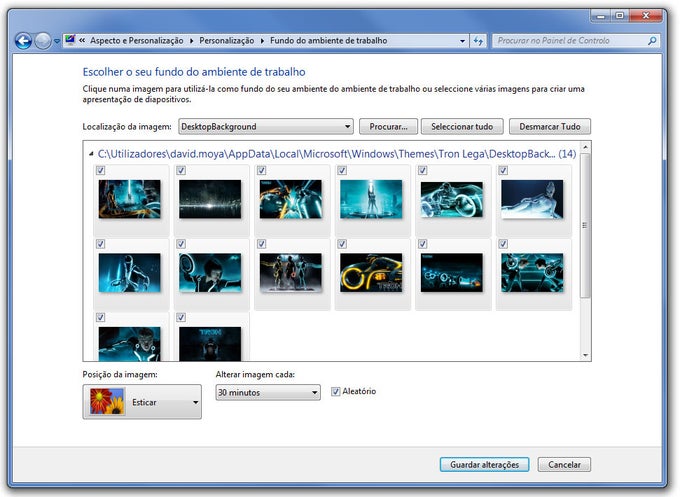The image size is (680, 497).
Task: Select the TRON logo helmet thumbnail
Action: pos(210,344)
